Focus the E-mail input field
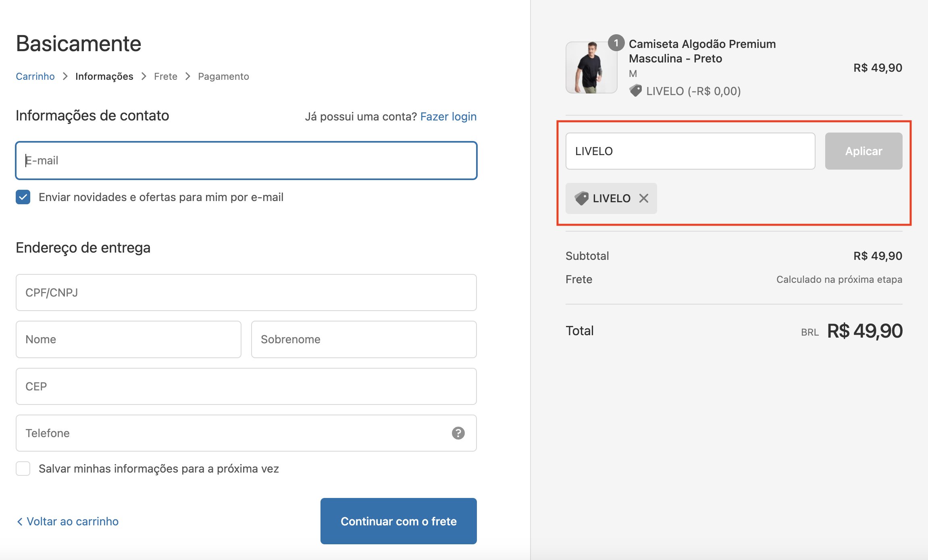This screenshot has height=560, width=928. (246, 160)
